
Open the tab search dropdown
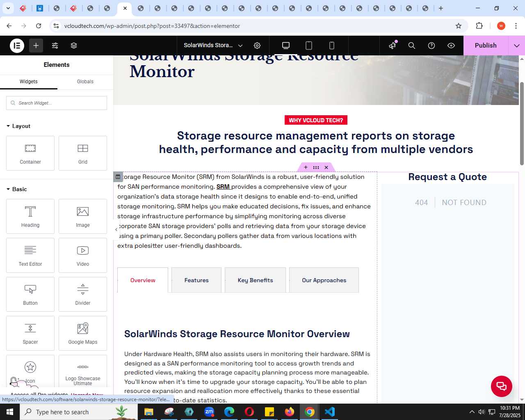tap(8, 8)
